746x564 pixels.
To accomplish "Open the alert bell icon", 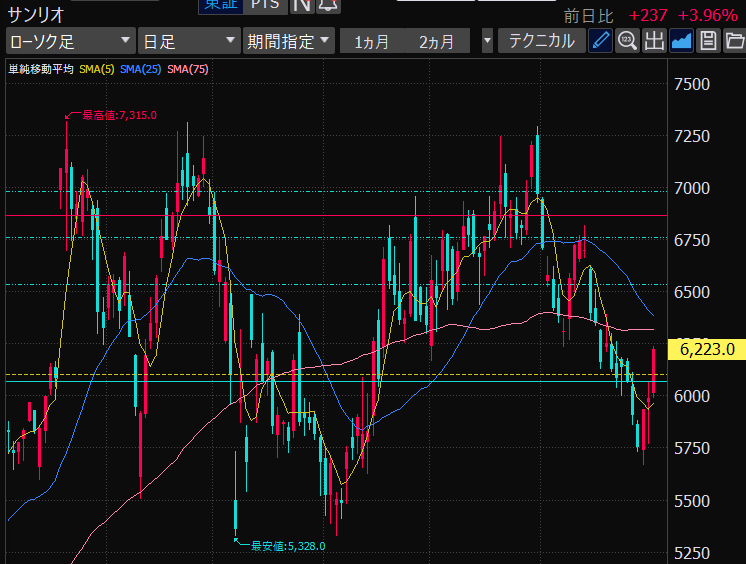I will 328,6.
